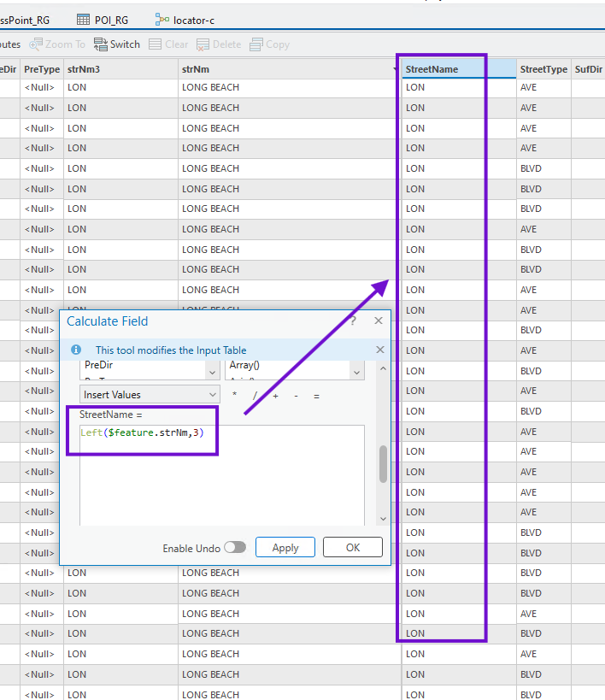Click the Clear selection icon
605x700 pixels.
point(156,44)
